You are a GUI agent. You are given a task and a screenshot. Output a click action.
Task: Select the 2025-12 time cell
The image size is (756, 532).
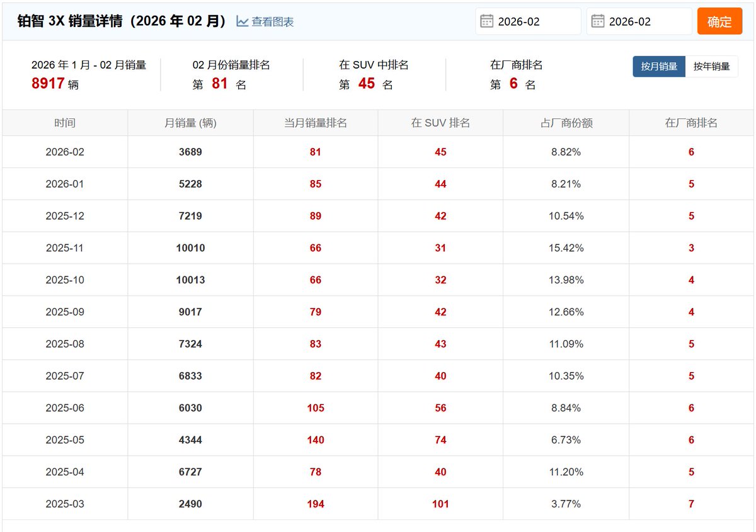point(65,216)
